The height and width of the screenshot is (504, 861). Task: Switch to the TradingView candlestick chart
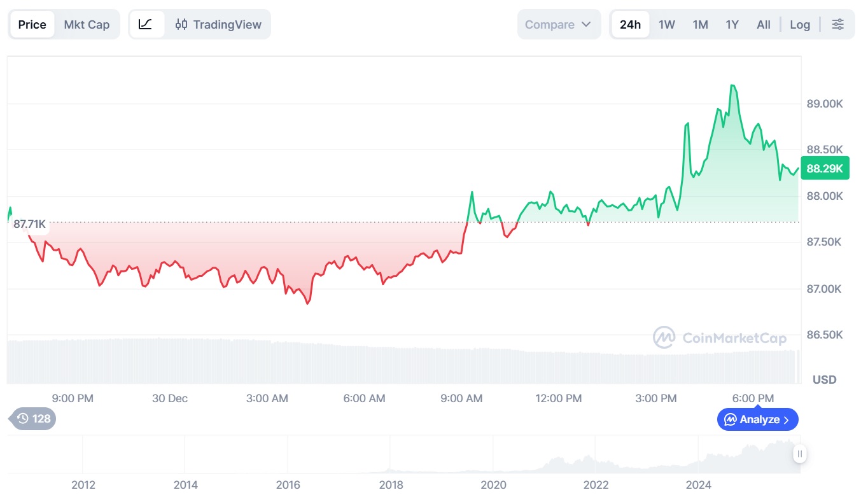218,25
